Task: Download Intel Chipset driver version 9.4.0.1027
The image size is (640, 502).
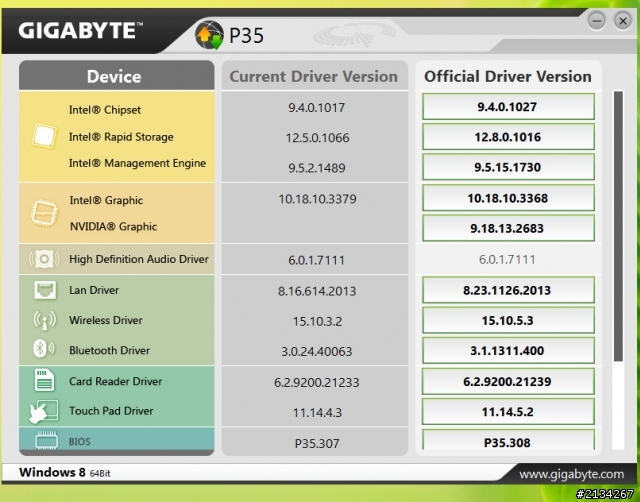Action: coord(508,107)
